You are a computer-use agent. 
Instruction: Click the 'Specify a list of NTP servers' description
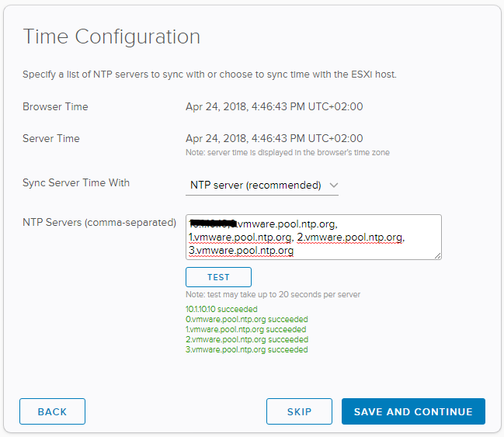pos(210,75)
